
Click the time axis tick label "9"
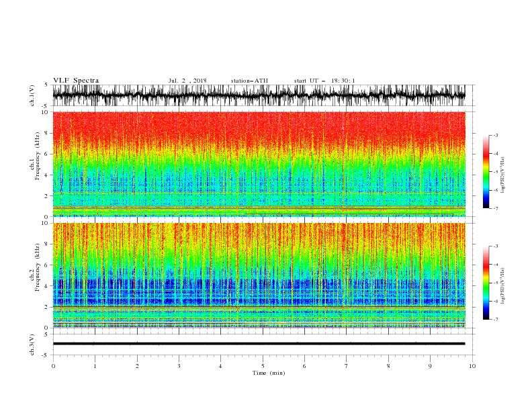pyautogui.click(x=430, y=366)
